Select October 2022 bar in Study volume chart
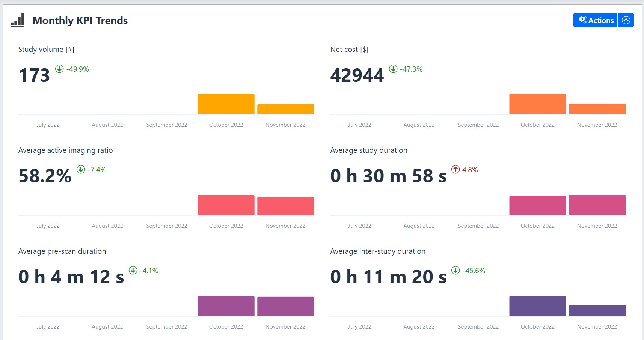The width and height of the screenshot is (644, 340). pos(226,104)
